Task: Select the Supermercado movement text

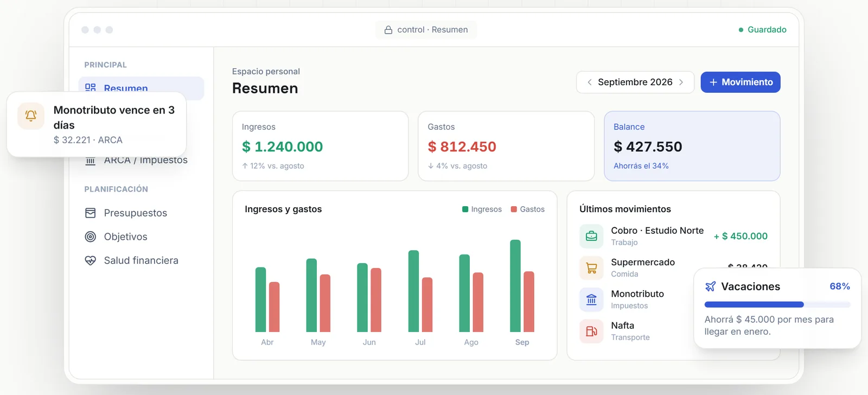Action: coord(643,262)
